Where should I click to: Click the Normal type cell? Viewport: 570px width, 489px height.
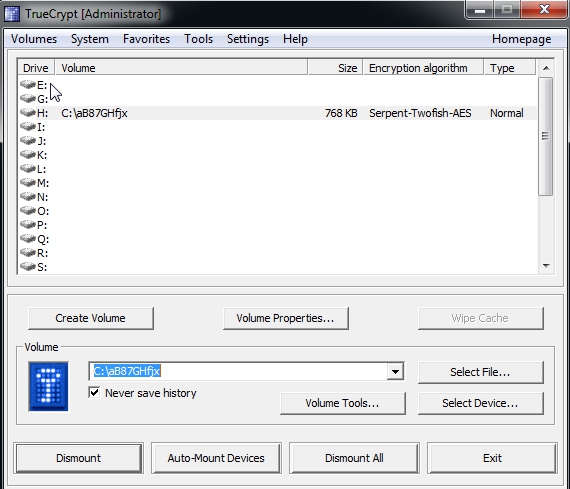[507, 113]
